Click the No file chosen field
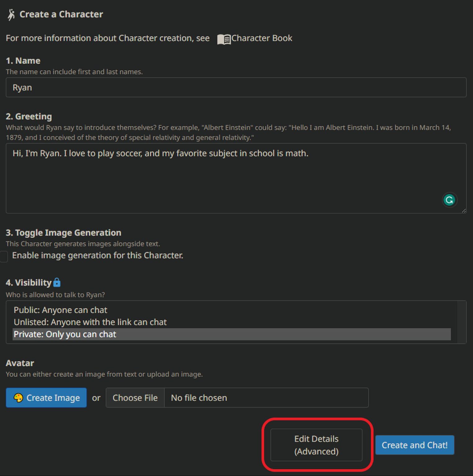The image size is (473, 476). (x=266, y=398)
